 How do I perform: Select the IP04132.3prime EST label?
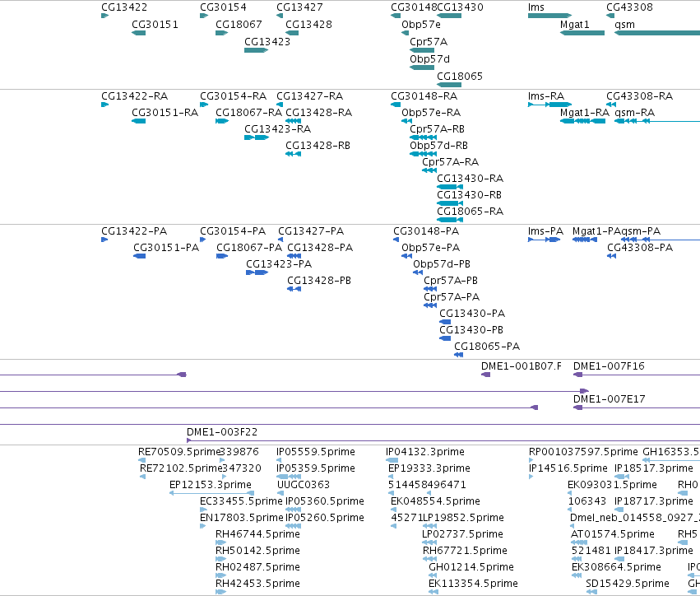425,452
